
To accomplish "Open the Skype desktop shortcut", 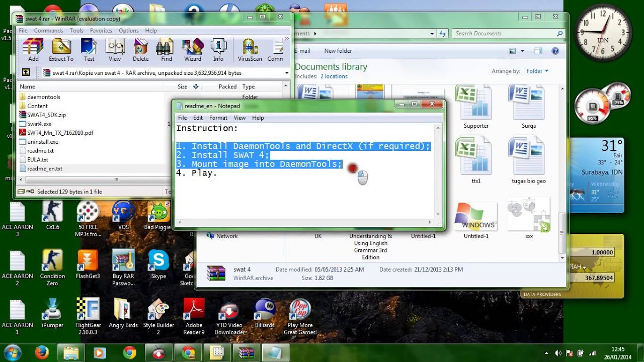I will [x=158, y=264].
